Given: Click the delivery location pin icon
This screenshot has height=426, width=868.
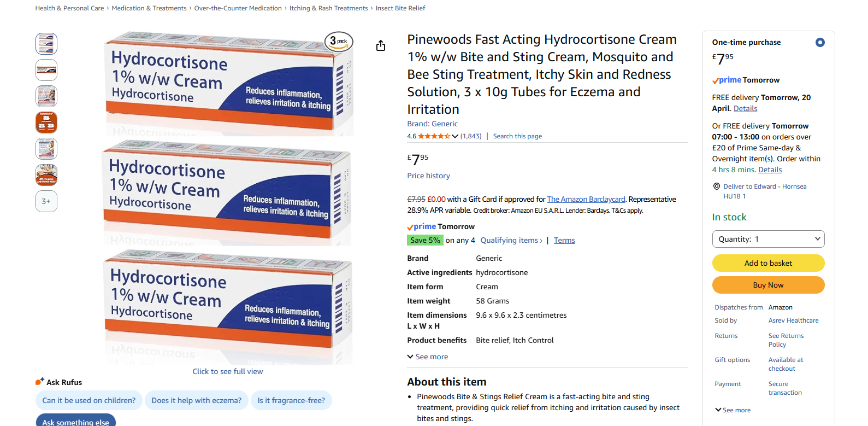Looking at the screenshot, I should click(x=717, y=186).
